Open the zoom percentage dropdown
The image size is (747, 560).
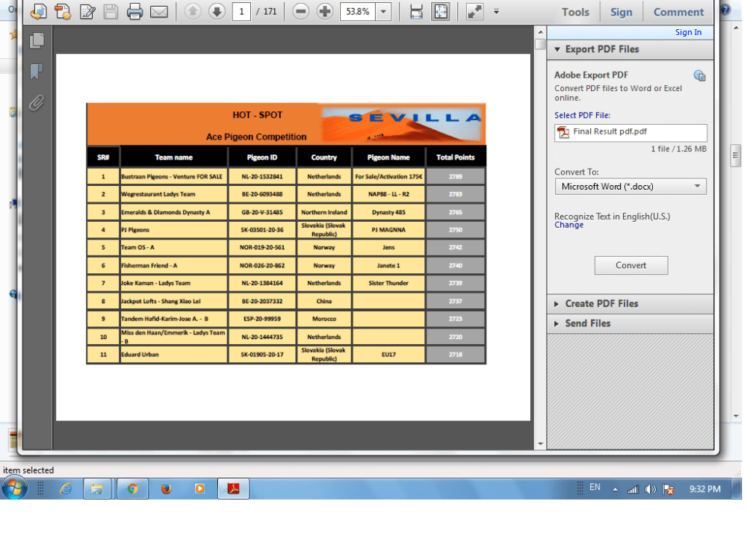tap(382, 12)
